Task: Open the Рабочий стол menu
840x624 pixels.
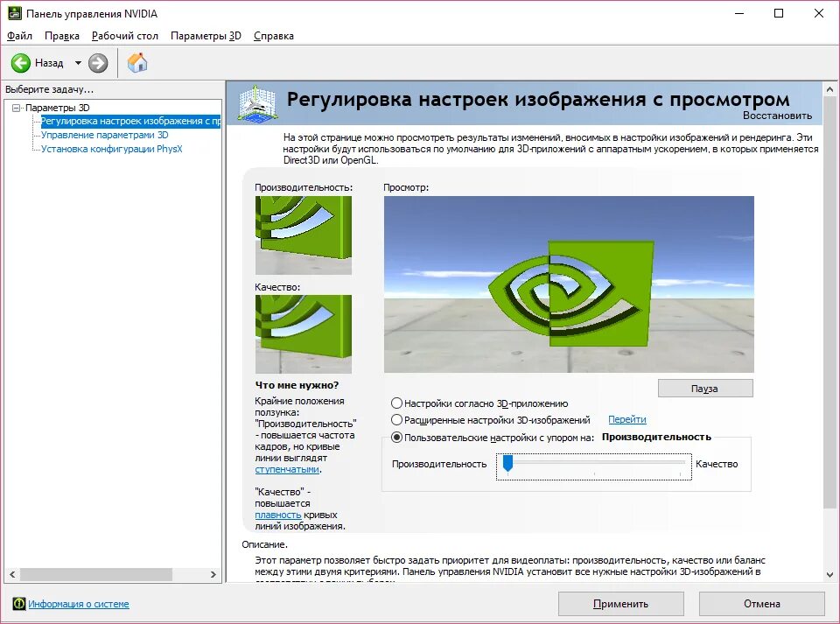Action: 125,36
